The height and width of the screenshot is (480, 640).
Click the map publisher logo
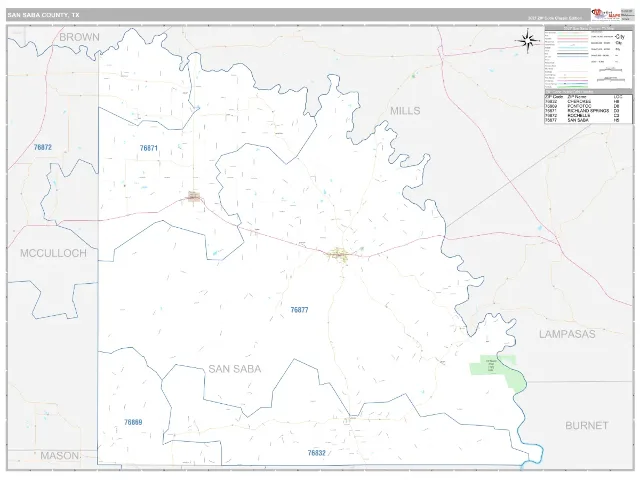tap(606, 14)
